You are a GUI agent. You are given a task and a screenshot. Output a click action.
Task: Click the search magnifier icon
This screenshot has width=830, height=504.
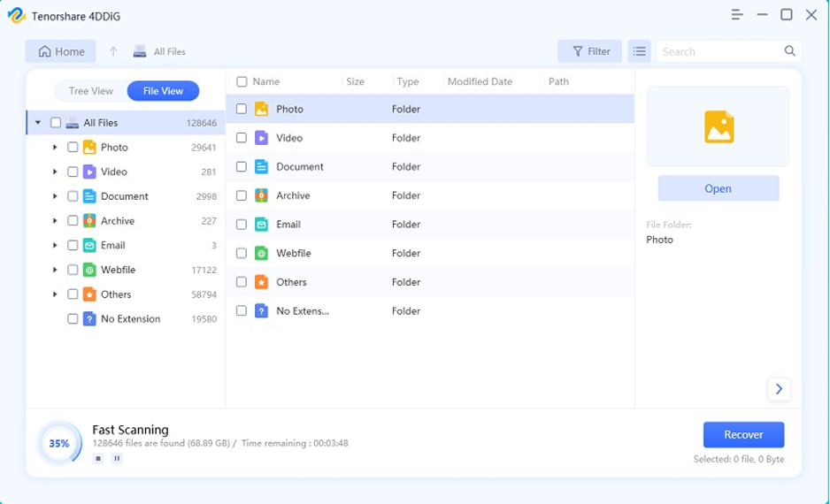[790, 51]
